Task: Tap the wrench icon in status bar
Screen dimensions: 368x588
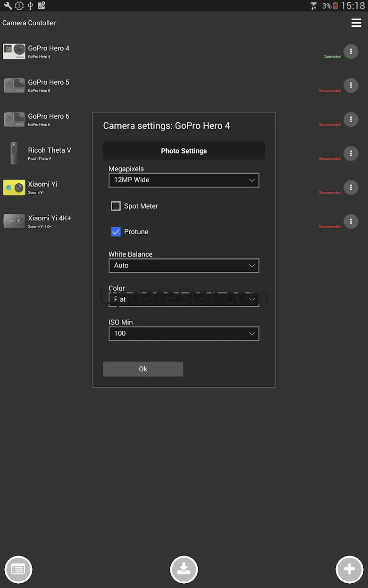Action: [8, 6]
